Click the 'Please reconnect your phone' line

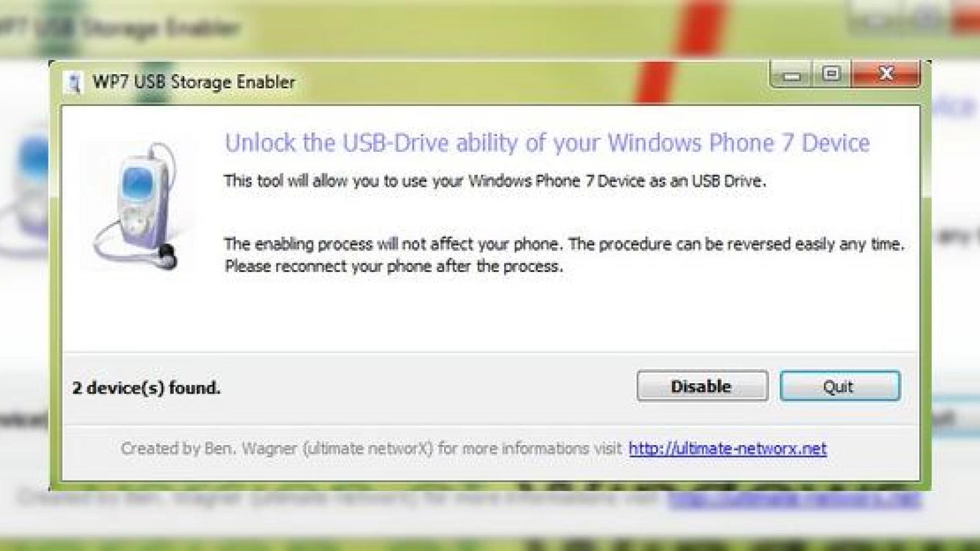(x=393, y=267)
